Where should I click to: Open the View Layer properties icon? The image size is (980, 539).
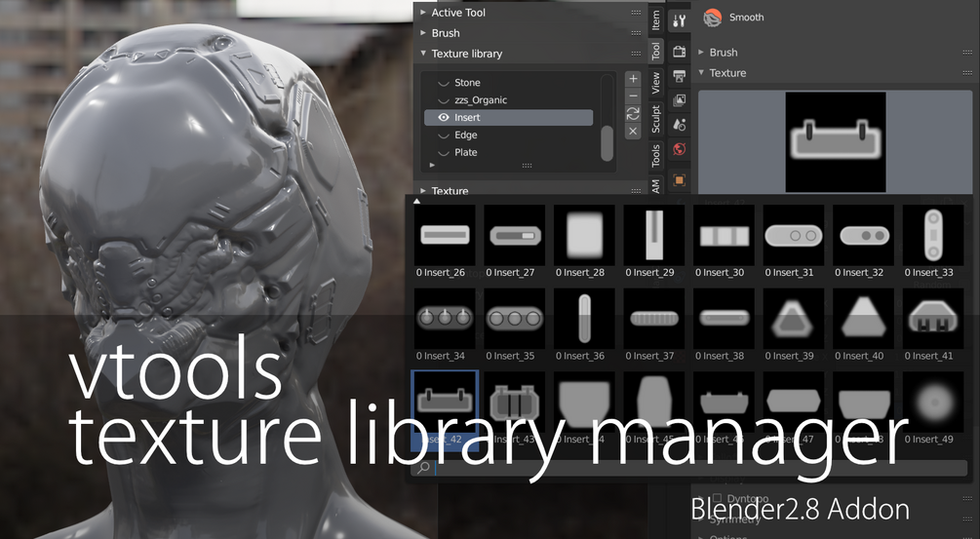(679, 100)
